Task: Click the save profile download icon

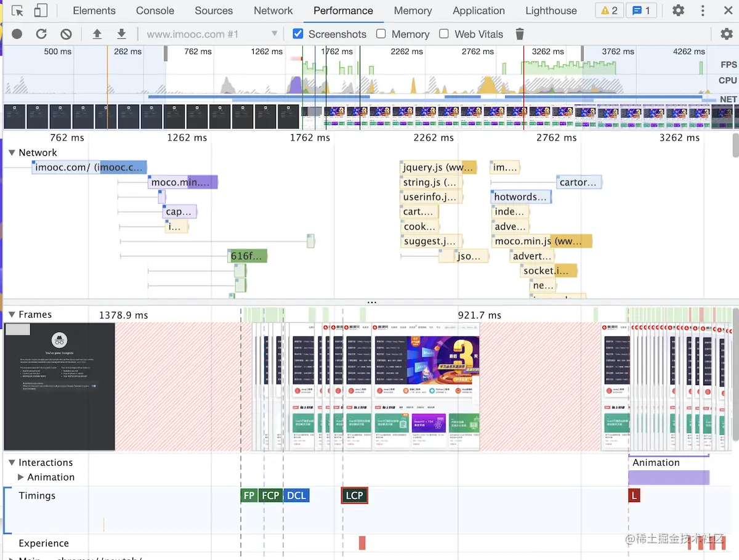Action: [121, 34]
